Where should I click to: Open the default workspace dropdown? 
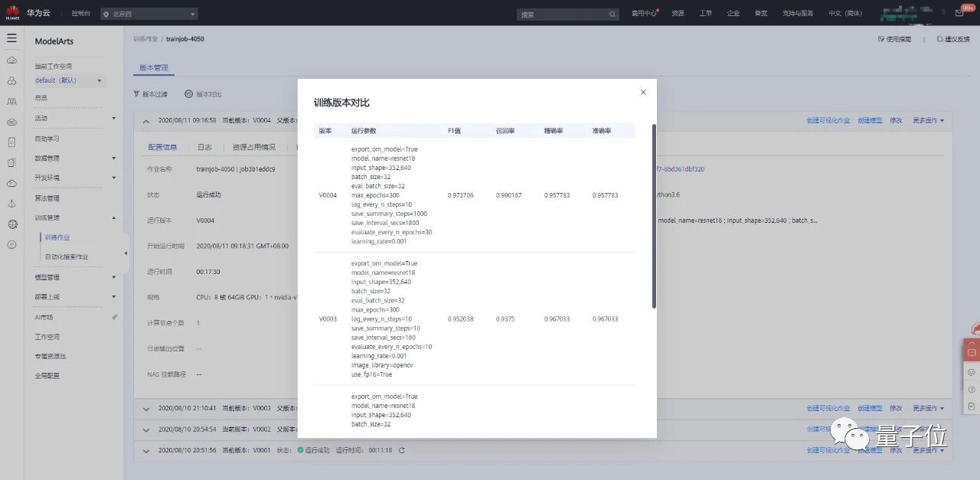(70, 80)
